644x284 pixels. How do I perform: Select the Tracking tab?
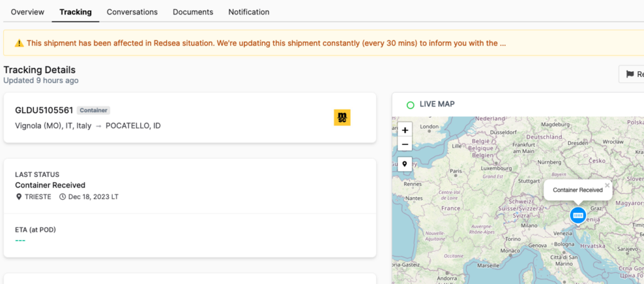pyautogui.click(x=75, y=12)
